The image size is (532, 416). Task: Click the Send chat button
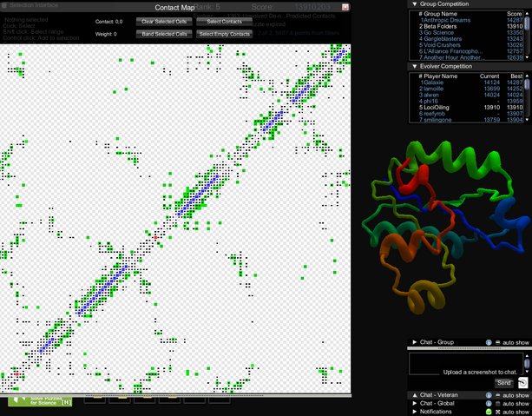pos(504,383)
